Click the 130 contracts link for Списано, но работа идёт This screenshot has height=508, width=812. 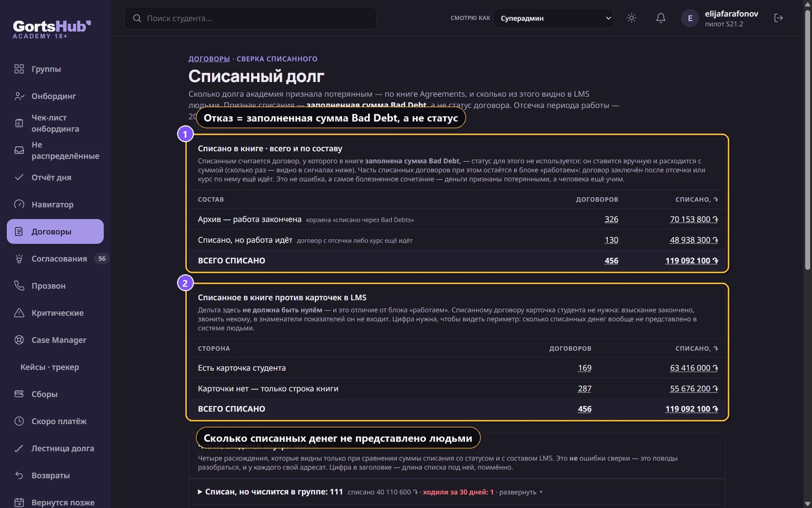pos(611,240)
